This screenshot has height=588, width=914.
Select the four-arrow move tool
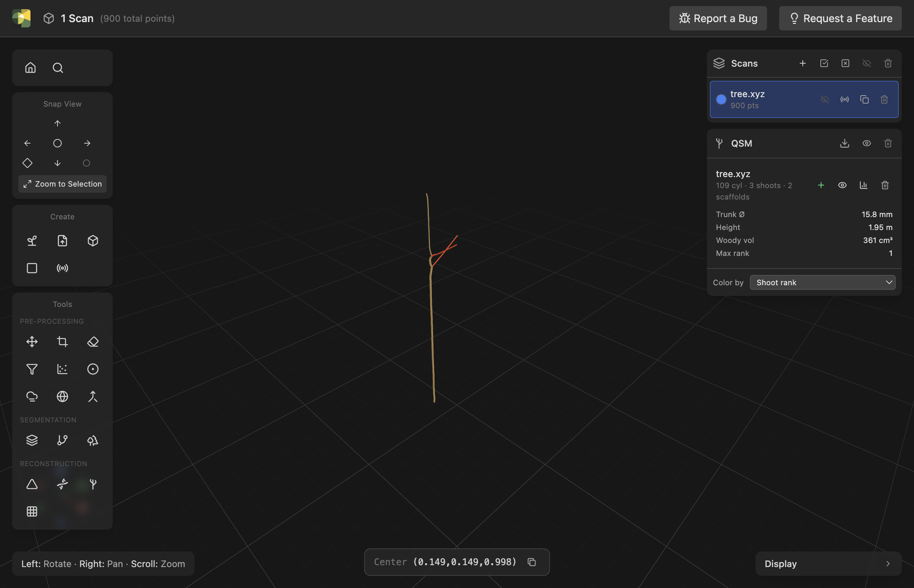[x=32, y=342]
